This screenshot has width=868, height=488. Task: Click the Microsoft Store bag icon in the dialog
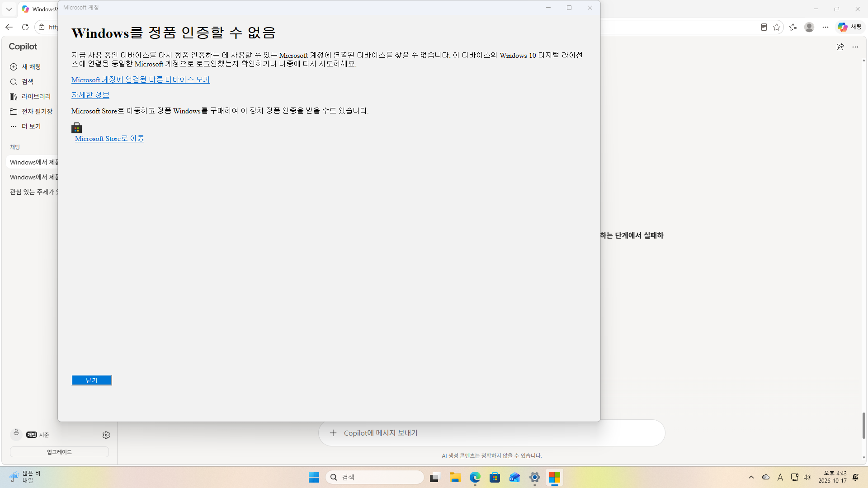coord(77,128)
